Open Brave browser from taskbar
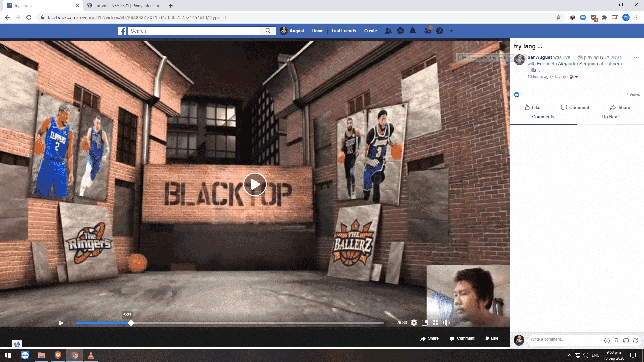644x362 pixels. [x=58, y=355]
